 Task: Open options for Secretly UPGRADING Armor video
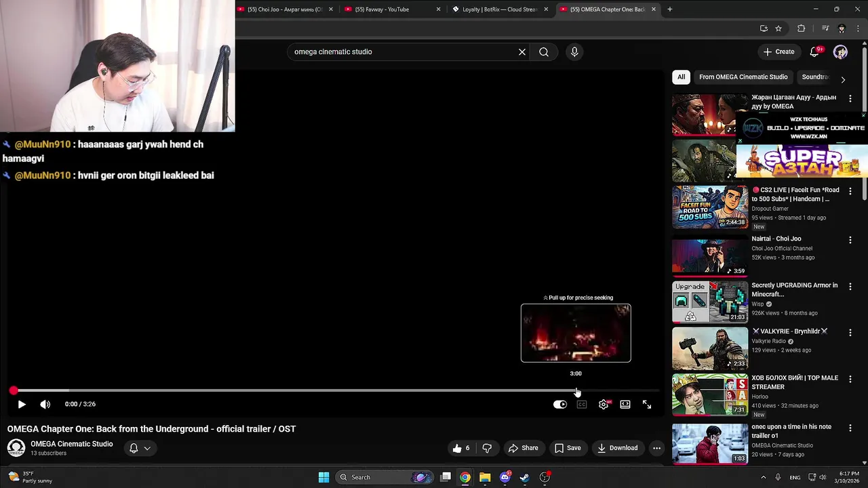(850, 287)
